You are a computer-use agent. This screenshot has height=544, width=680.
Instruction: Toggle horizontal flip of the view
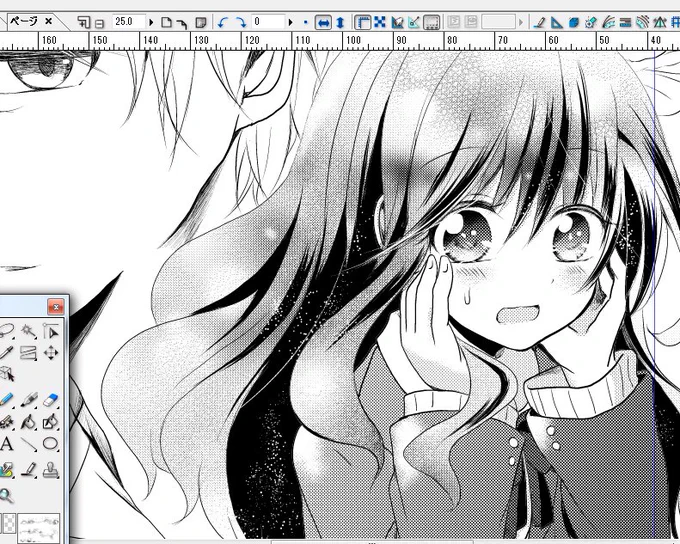coord(324,22)
